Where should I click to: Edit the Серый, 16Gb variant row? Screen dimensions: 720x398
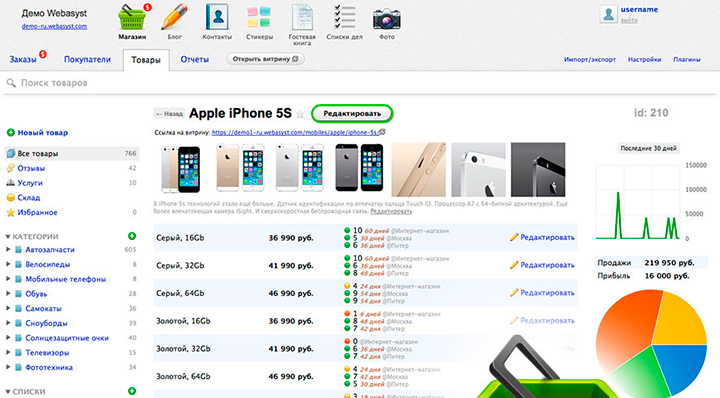pyautogui.click(x=542, y=237)
